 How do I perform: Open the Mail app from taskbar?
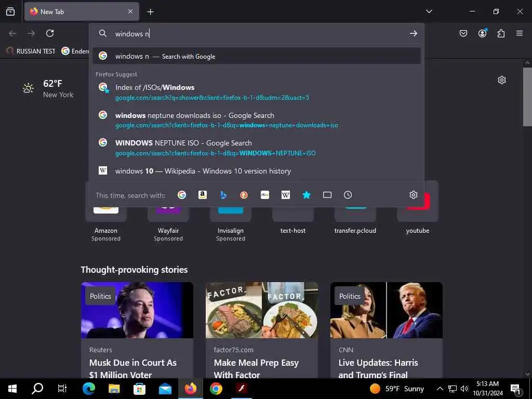coord(165,389)
